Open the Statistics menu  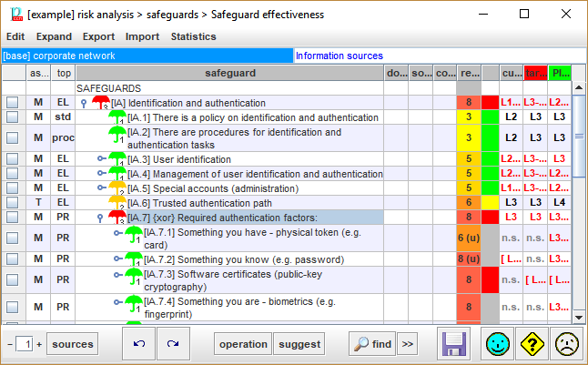click(193, 36)
